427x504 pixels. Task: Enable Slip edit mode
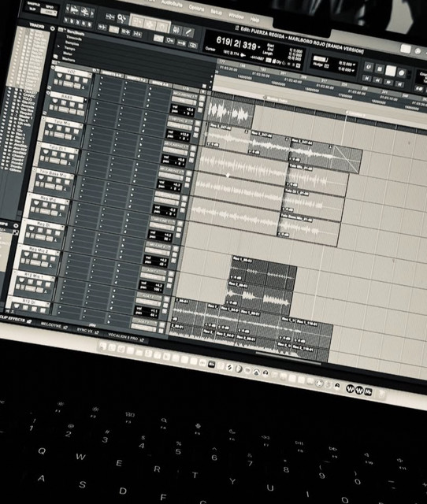pyautogui.click(x=32, y=9)
